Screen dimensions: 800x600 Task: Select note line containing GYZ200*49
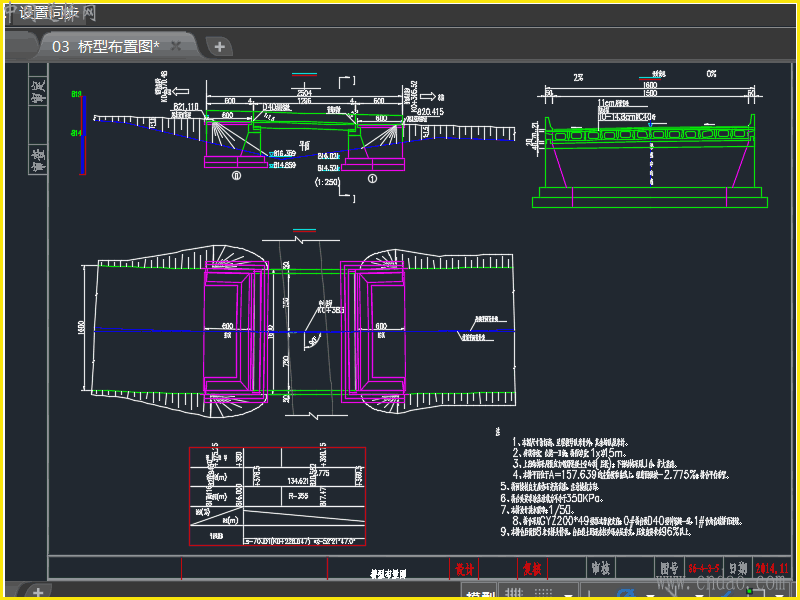click(627, 521)
